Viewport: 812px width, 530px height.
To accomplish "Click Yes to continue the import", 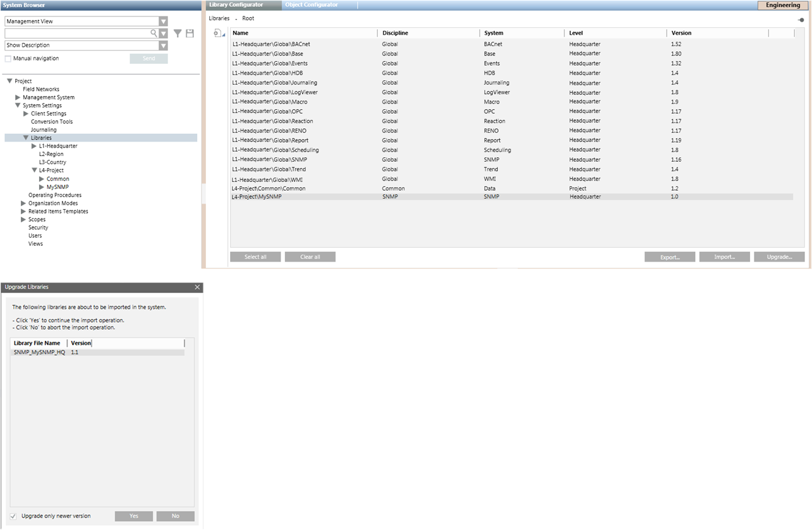I will click(134, 516).
